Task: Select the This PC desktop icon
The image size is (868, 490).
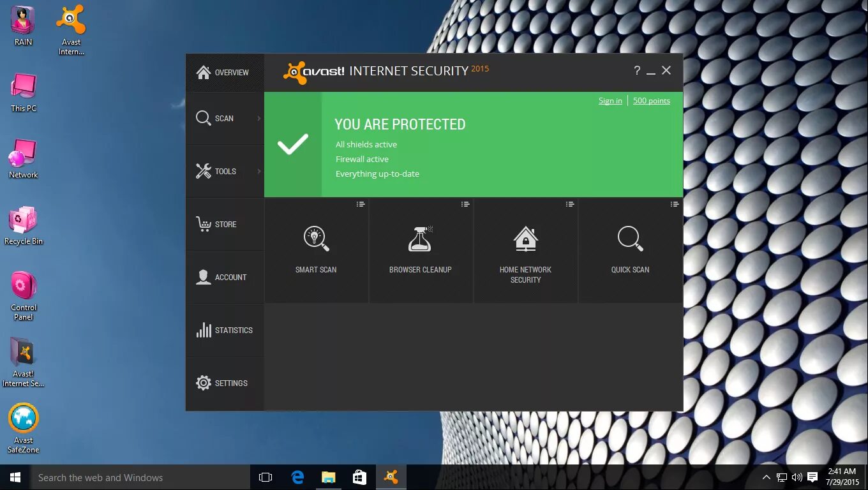Action: pyautogui.click(x=24, y=93)
